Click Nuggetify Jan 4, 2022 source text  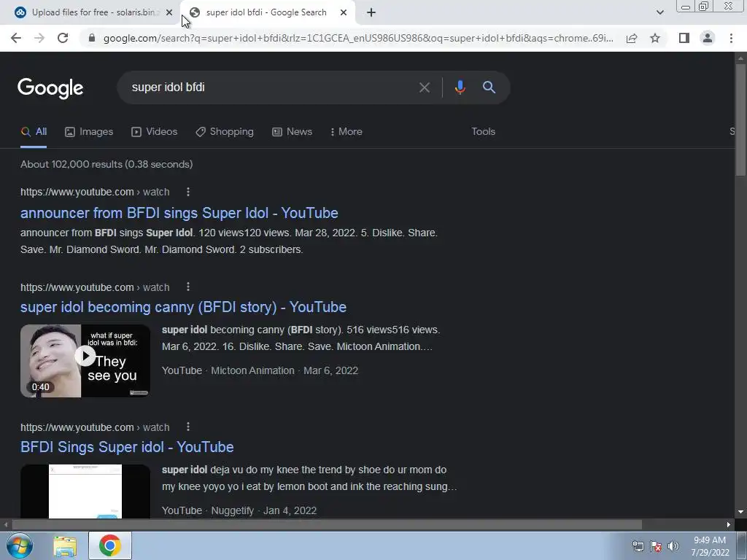click(264, 510)
